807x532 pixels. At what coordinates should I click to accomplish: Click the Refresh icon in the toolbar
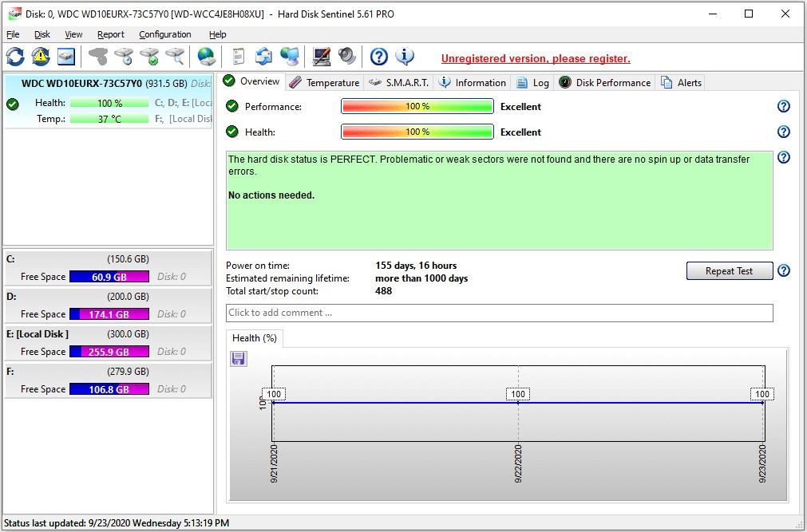(15, 57)
